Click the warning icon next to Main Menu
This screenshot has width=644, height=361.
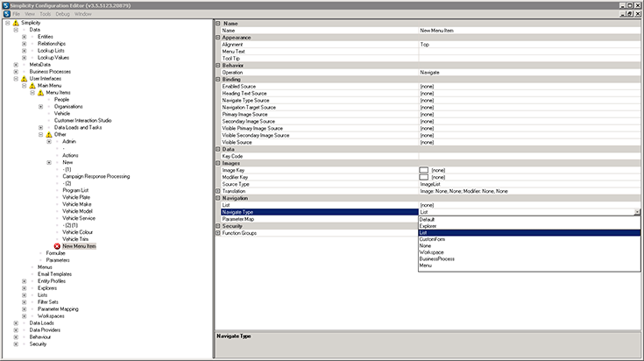[32, 86]
